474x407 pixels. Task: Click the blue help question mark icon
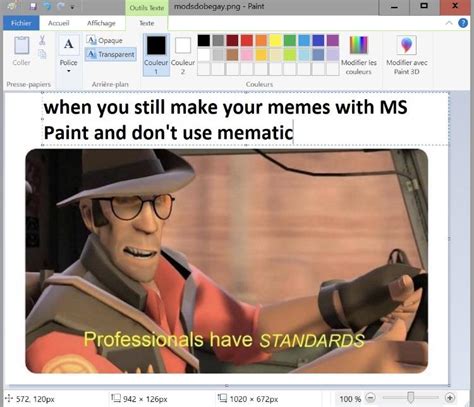click(463, 23)
